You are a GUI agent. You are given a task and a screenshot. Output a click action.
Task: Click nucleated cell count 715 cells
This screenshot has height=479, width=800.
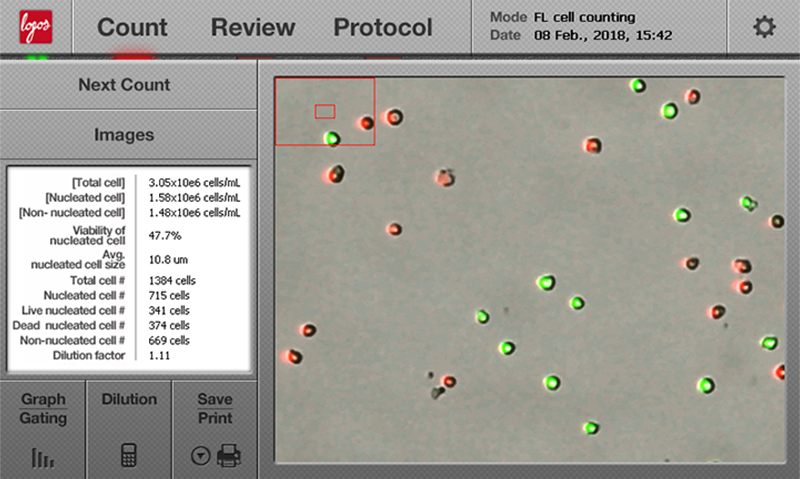pos(169,295)
